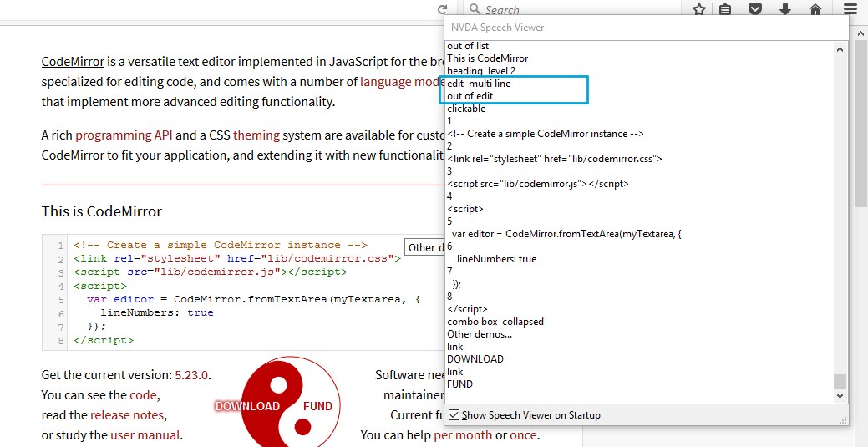Click 'DOWNLOAD' line in speech viewer

[x=475, y=359]
